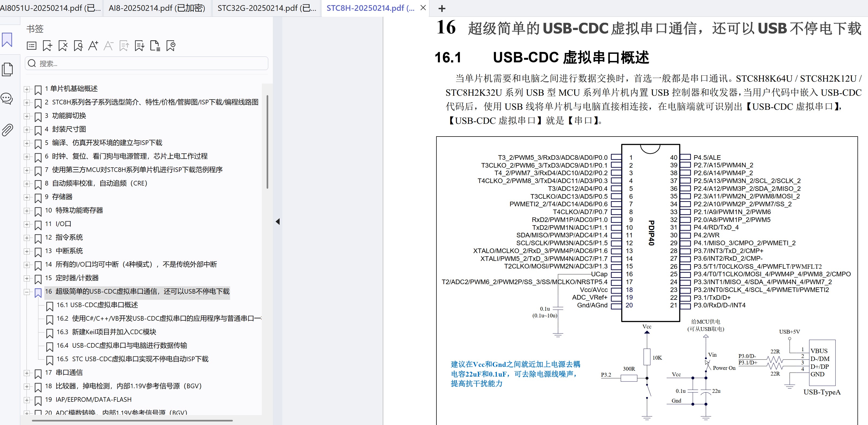Expand chapter 3 功能脚切换
Viewport: 868px width, 425px height.
point(26,116)
